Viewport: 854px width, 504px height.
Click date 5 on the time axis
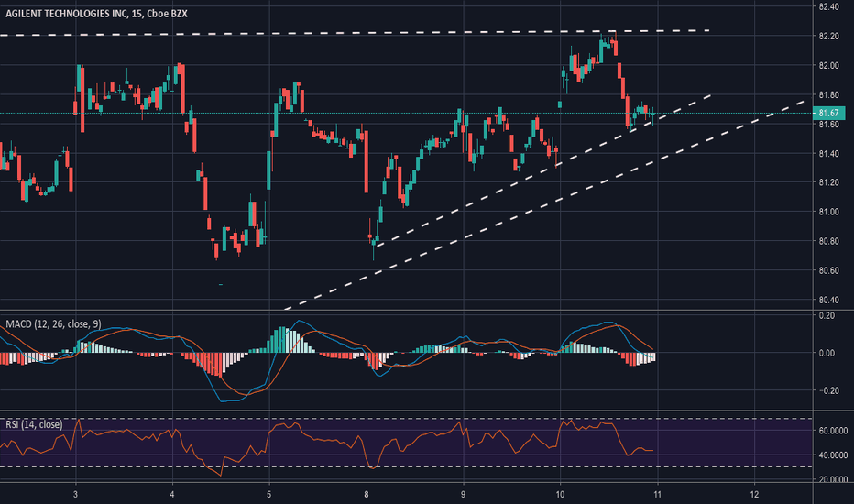click(x=269, y=495)
